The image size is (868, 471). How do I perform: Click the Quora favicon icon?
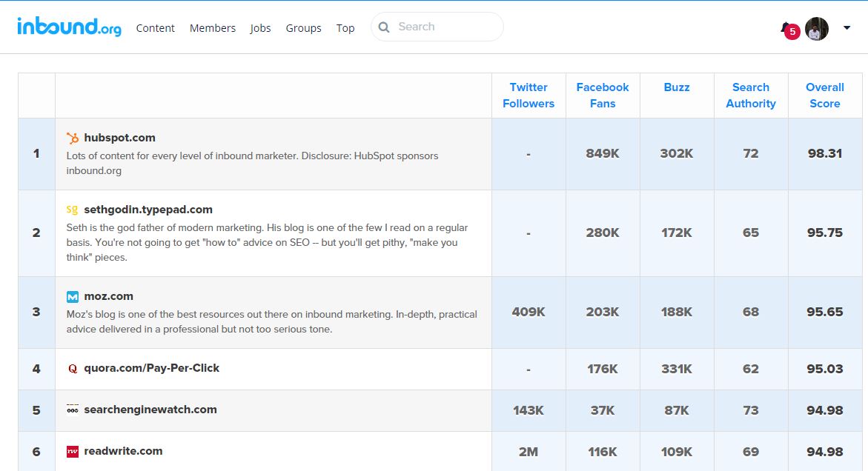click(73, 369)
